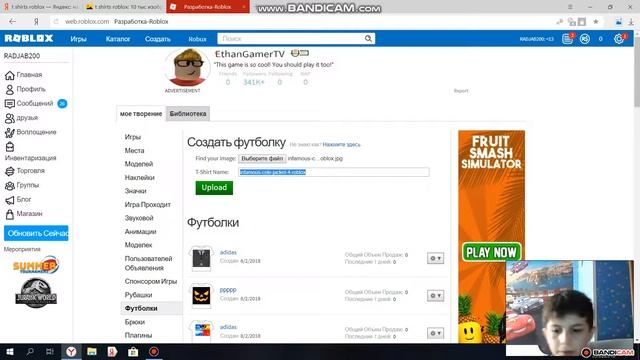Select Места in the creations list

pyautogui.click(x=134, y=150)
